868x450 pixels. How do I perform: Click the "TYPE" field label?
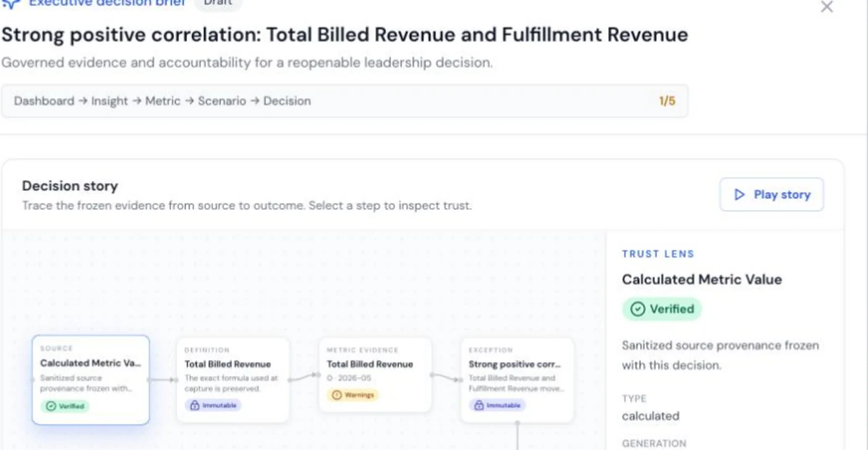(x=634, y=398)
